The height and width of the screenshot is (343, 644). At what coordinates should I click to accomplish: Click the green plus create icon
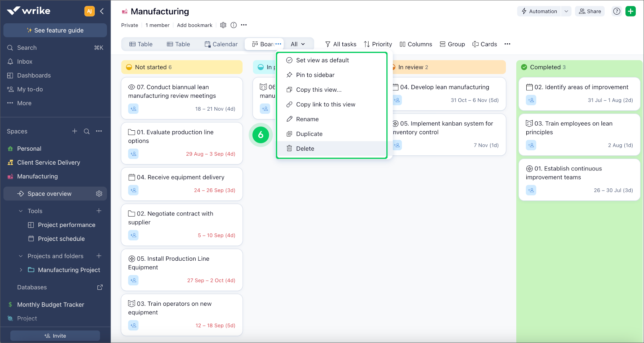[631, 11]
